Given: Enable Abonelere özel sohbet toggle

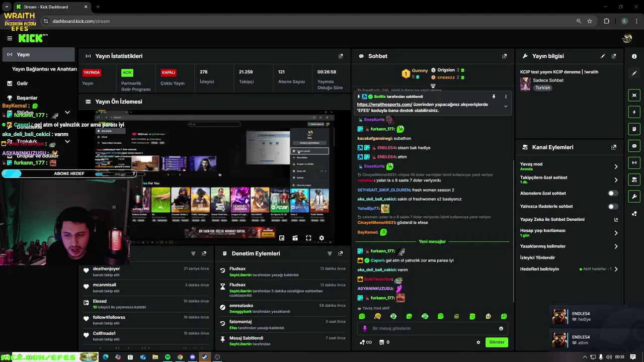Looking at the screenshot, I should pyautogui.click(x=612, y=193).
